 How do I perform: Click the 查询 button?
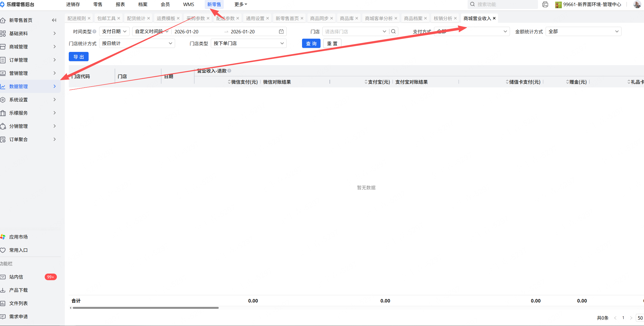(311, 43)
